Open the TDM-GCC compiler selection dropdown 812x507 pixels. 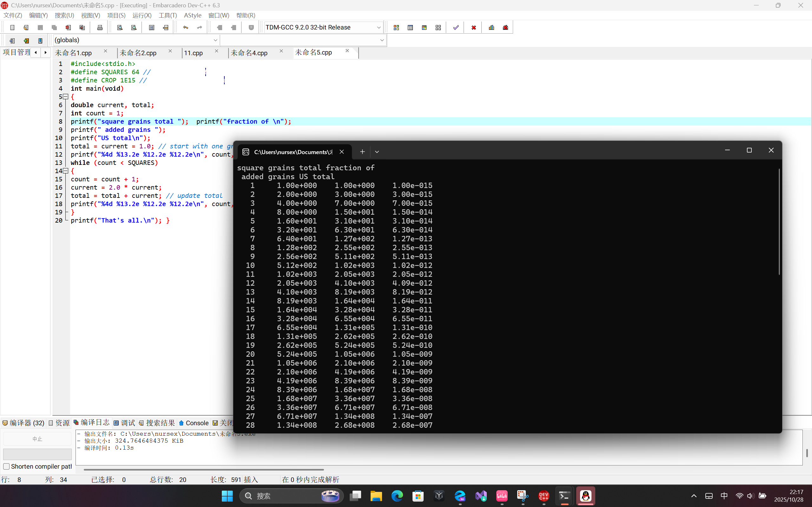tap(379, 28)
